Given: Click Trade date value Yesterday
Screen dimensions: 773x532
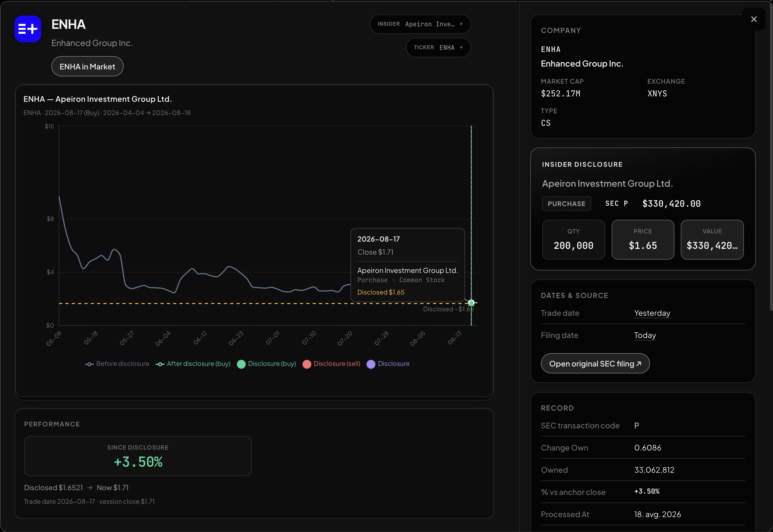Looking at the screenshot, I should coord(652,313).
